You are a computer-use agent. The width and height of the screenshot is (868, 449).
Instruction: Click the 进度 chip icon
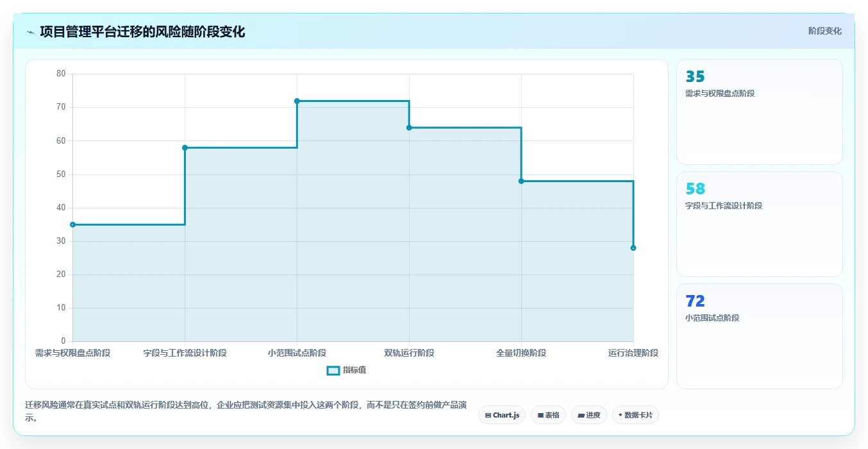click(x=581, y=416)
